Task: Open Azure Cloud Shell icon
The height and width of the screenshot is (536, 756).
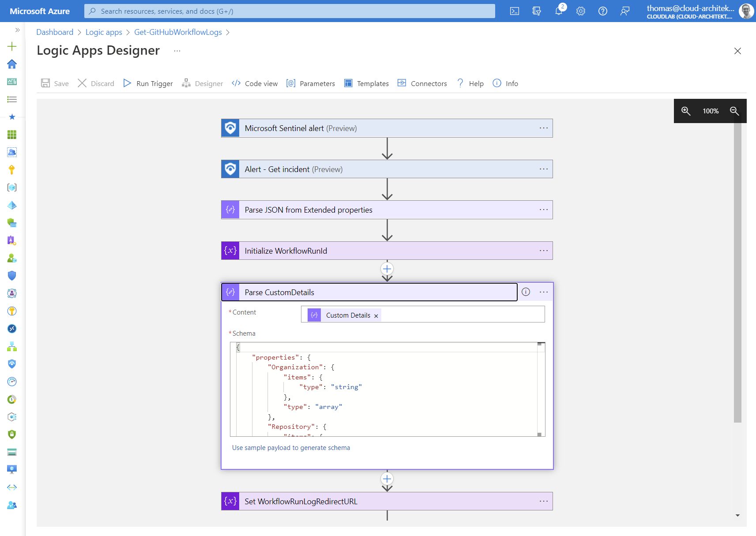Action: [515, 11]
